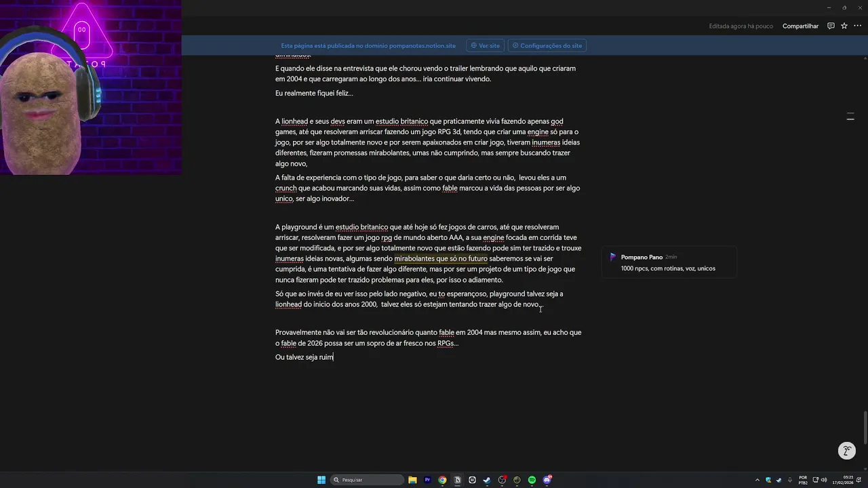Open the POR PTB2 language switcher
The height and width of the screenshot is (488, 868).
click(803, 480)
